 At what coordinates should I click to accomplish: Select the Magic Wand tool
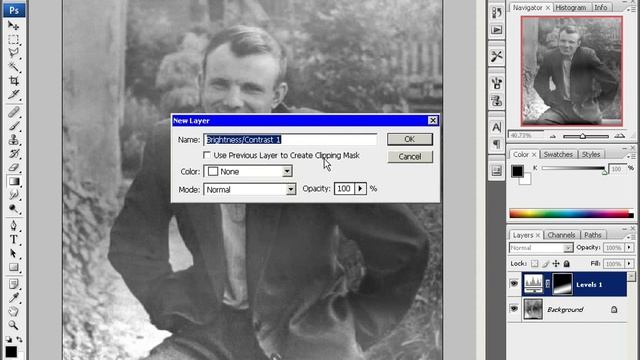tap(13, 67)
